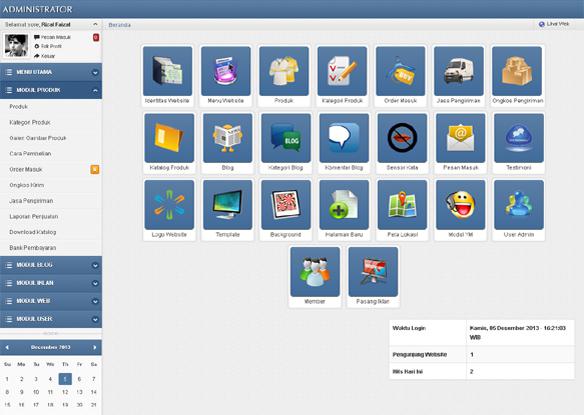The width and height of the screenshot is (584, 415).
Task: Collapse the Selamat sore user panel
Action: pyautogui.click(x=95, y=24)
